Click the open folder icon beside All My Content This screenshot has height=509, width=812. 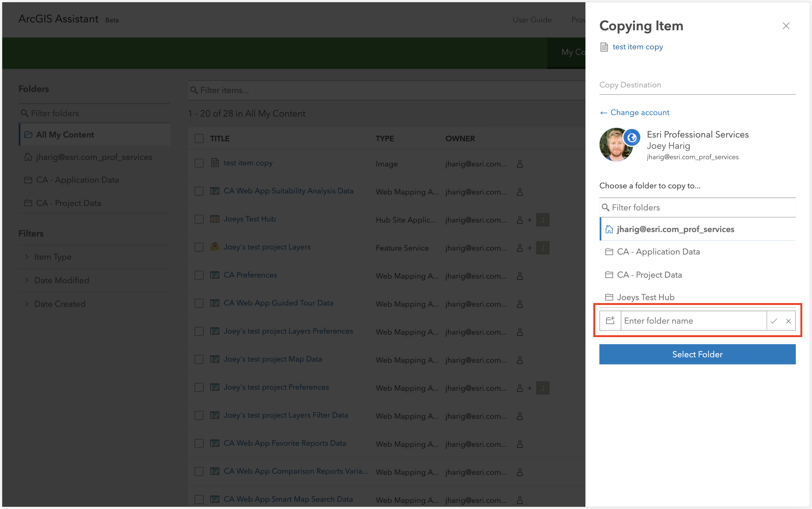(x=28, y=135)
